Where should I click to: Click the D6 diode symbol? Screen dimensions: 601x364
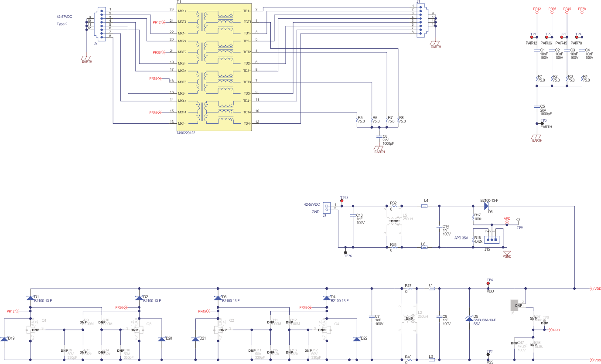click(x=486, y=205)
